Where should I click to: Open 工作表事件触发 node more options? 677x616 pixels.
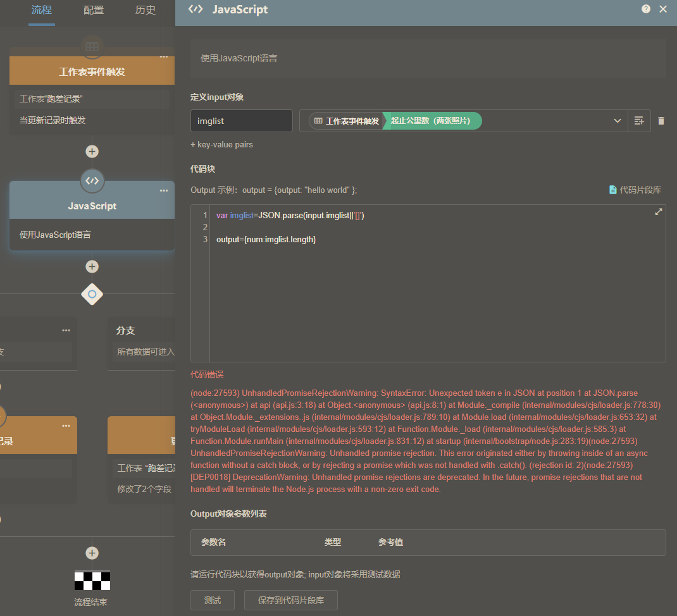(164, 57)
